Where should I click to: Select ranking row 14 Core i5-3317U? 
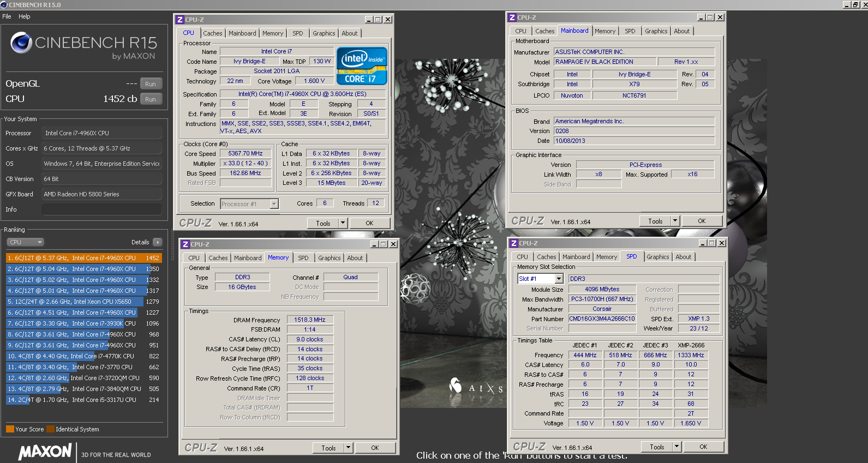point(84,400)
